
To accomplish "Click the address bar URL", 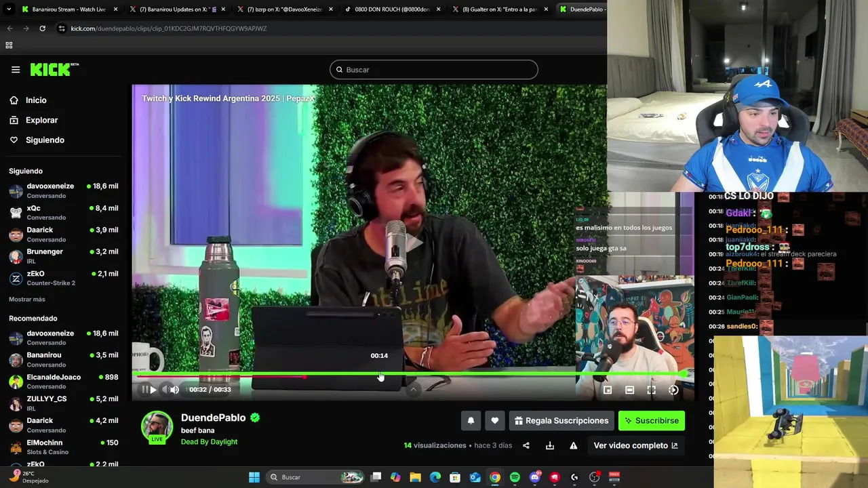I will tap(168, 28).
